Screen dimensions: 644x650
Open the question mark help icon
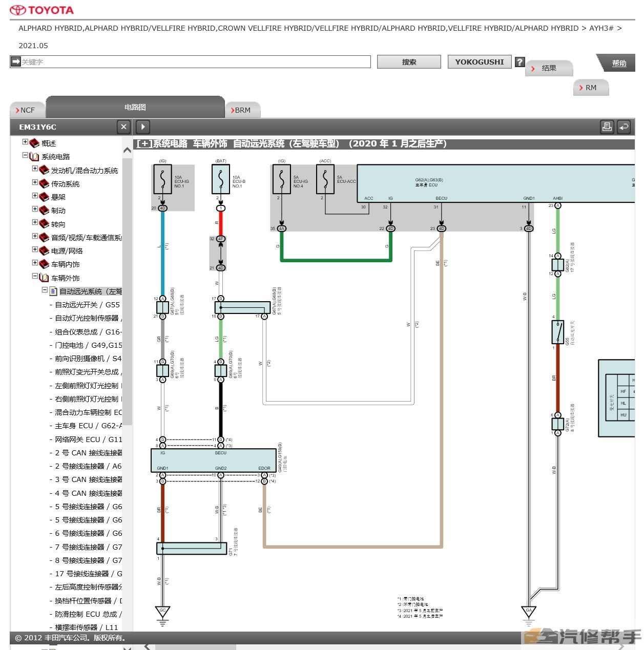pyautogui.click(x=520, y=61)
